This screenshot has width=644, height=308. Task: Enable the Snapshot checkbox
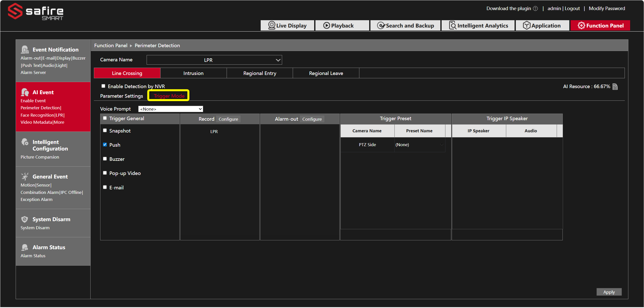click(105, 131)
